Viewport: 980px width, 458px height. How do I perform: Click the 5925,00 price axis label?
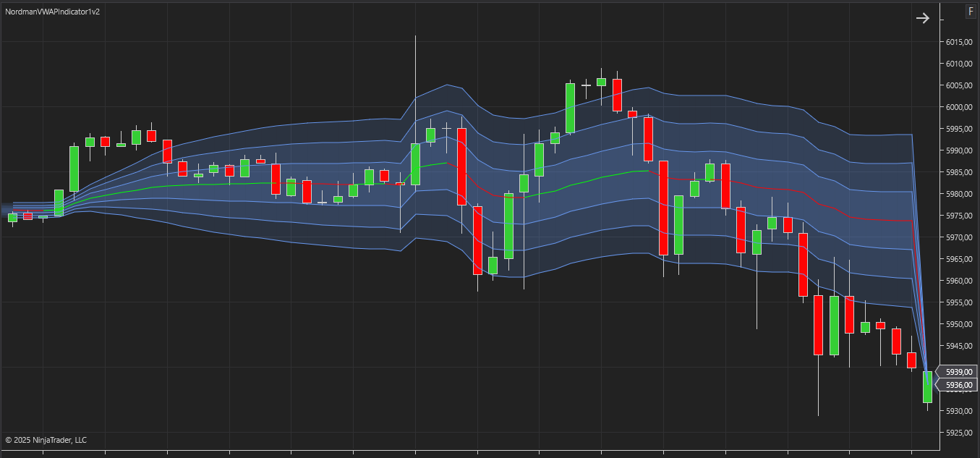(x=958, y=433)
